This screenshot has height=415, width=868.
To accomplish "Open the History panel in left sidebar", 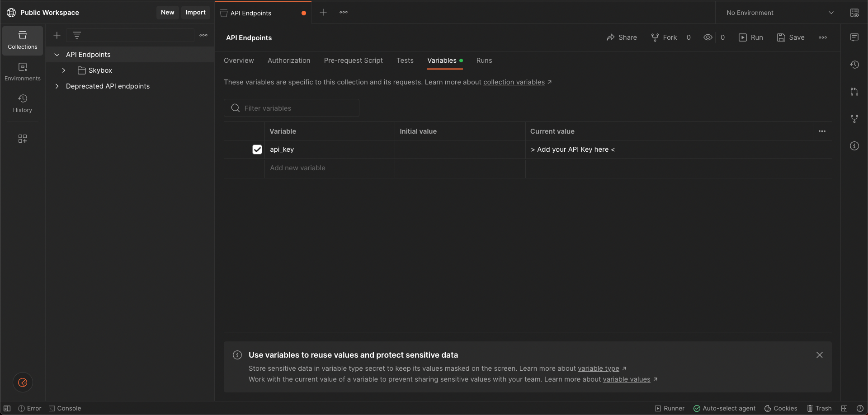I will point(22,103).
